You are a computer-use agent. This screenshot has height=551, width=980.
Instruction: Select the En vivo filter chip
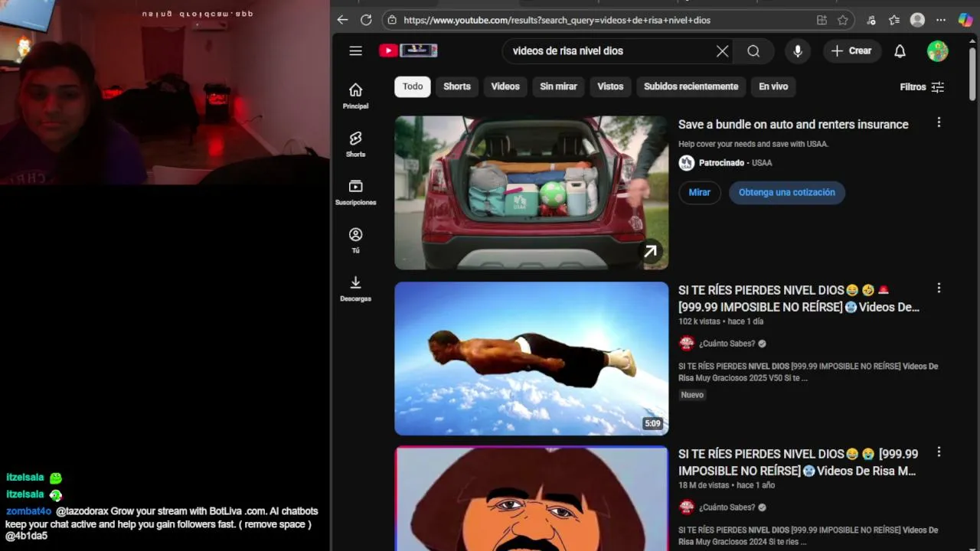coord(773,86)
